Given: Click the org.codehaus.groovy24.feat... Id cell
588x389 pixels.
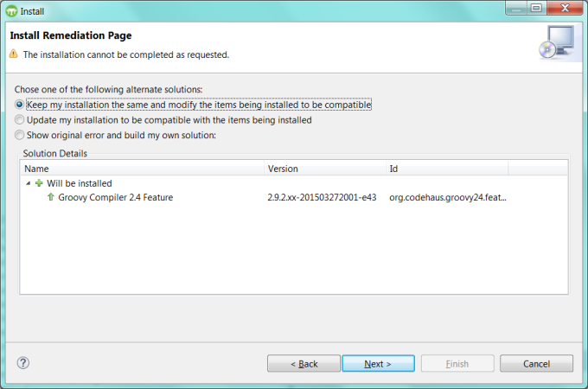Looking at the screenshot, I should click(x=448, y=197).
